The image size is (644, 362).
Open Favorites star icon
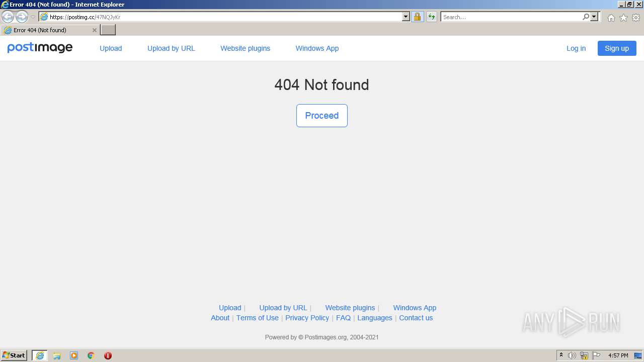pos(623,18)
